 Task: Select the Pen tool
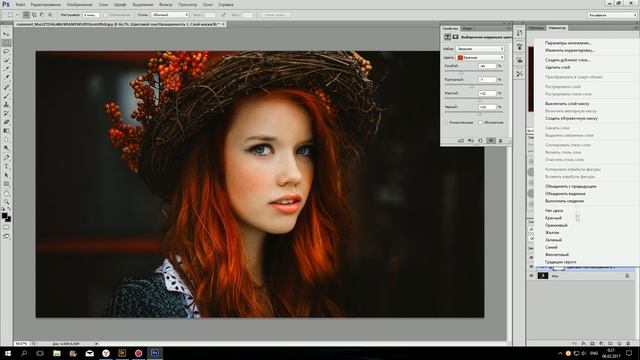pos(6,158)
